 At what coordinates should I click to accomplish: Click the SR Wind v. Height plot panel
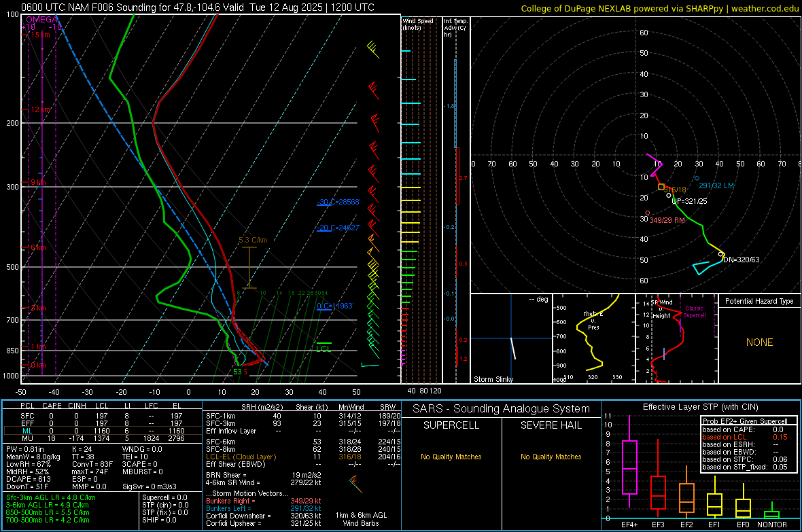[x=677, y=338]
